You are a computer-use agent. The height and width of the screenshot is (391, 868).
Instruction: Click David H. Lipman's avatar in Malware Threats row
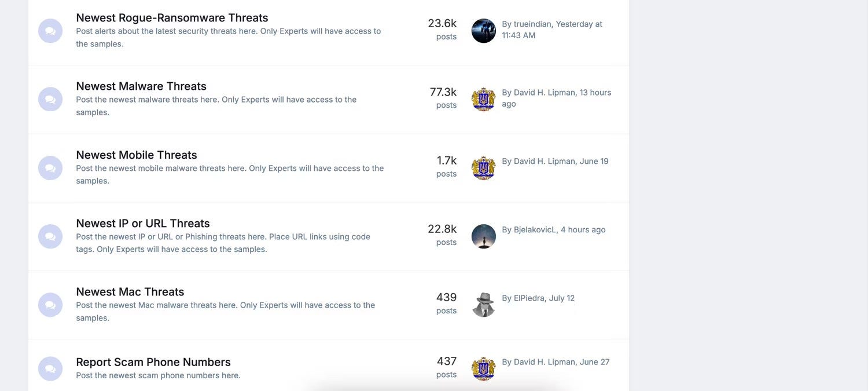[x=484, y=100]
